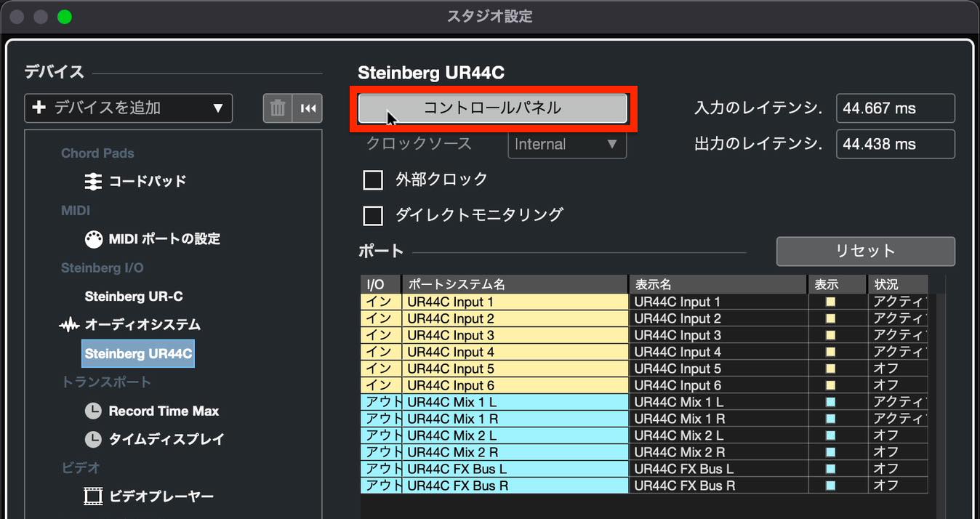The height and width of the screenshot is (519, 980).
Task: Click the タイムディスプレイ clock icon
Action: 93,440
